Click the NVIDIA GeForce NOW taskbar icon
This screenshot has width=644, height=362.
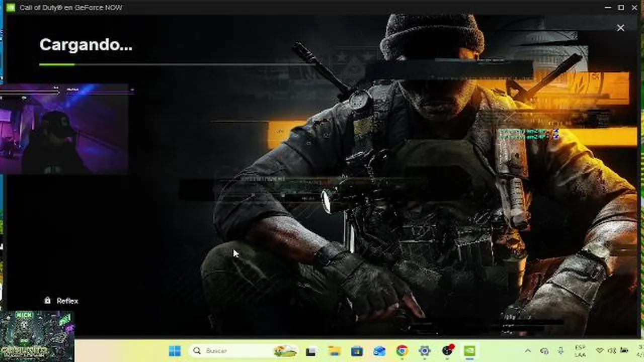[469, 350]
